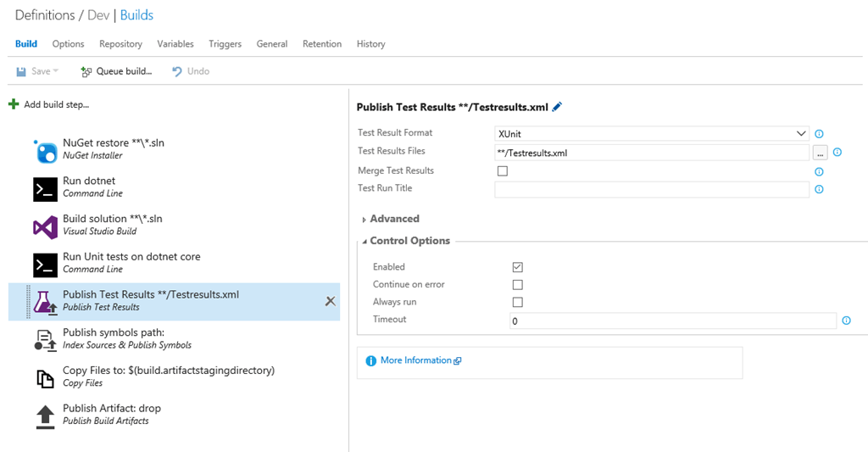The height and width of the screenshot is (452, 868).
Task: Click the Test Run Title input field
Action: point(652,189)
